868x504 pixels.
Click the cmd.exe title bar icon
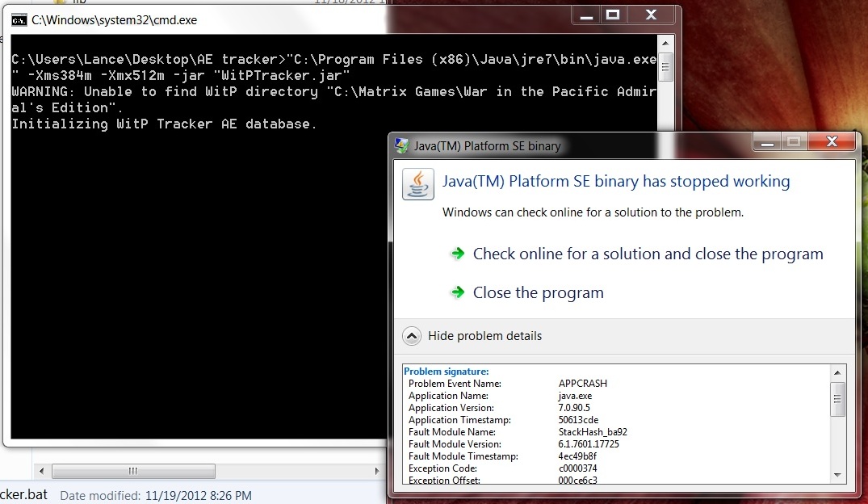pyautogui.click(x=19, y=20)
